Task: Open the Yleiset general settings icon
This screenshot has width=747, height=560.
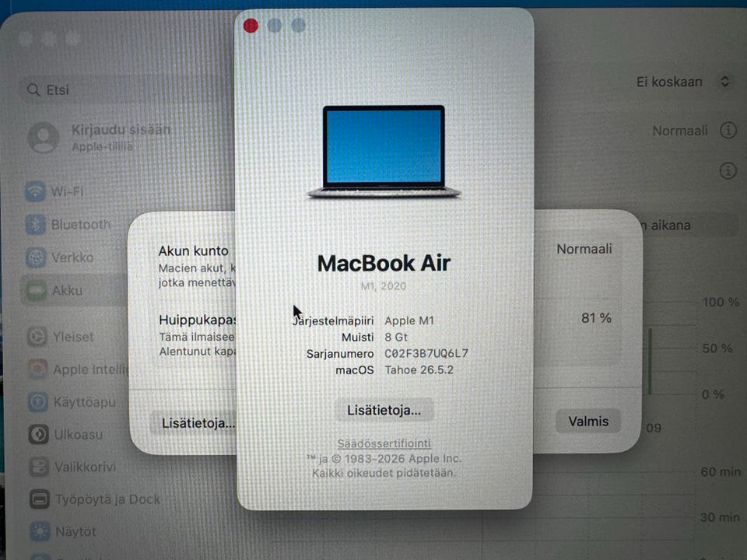Action: (x=37, y=337)
